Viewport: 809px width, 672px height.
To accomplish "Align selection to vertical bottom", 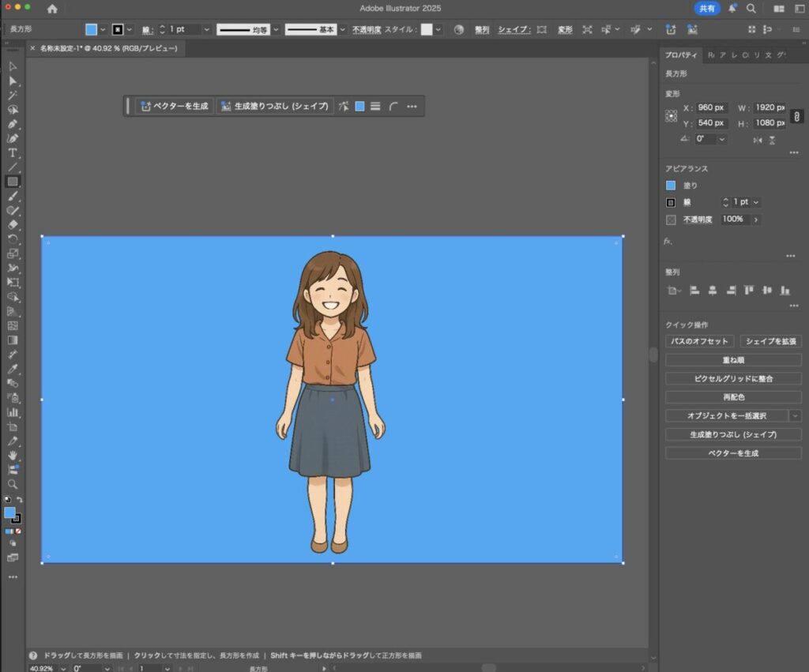I will point(785,291).
